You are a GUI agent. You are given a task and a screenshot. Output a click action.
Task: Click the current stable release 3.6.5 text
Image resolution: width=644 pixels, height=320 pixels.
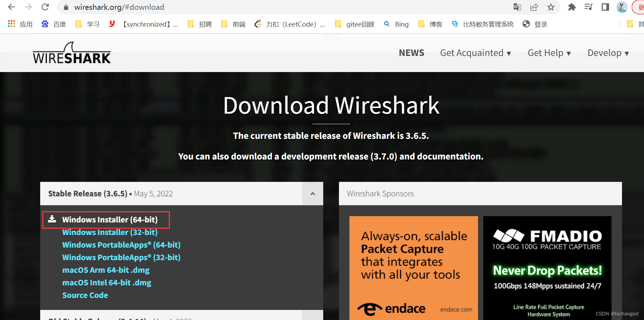[331, 136]
